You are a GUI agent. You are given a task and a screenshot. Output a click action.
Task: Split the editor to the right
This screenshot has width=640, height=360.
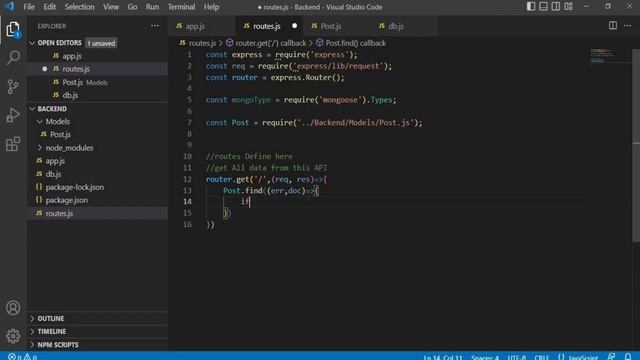(x=613, y=25)
